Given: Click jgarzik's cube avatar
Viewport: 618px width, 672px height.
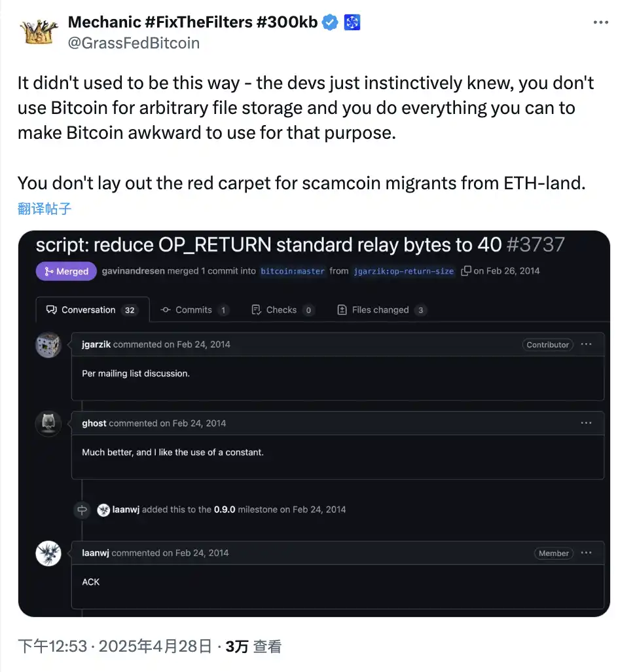Looking at the screenshot, I should tap(48, 345).
